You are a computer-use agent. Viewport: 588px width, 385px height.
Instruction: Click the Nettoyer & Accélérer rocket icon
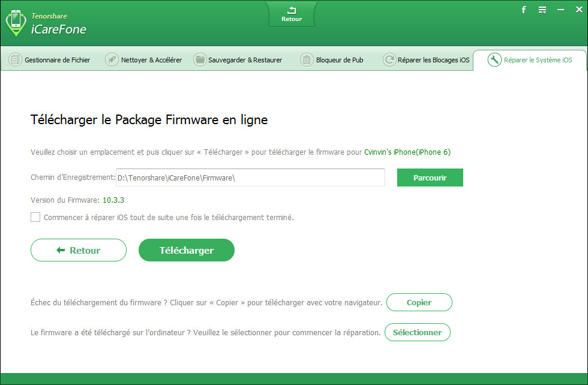(112, 59)
